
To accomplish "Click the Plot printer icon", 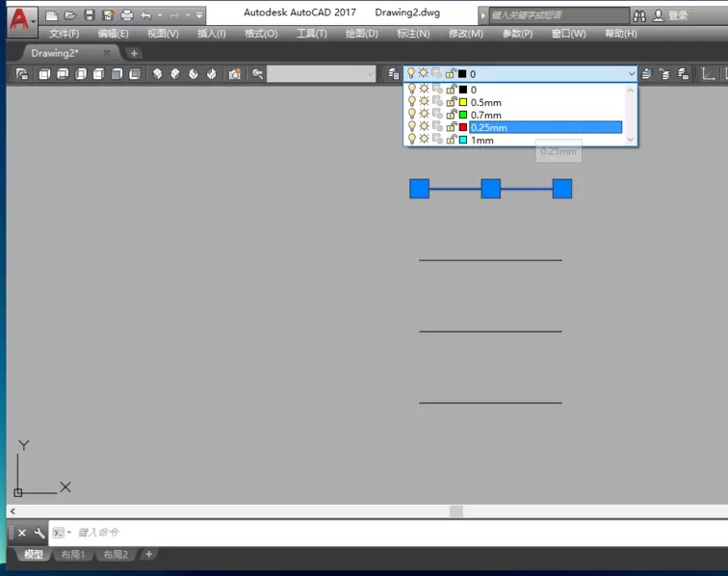I will click(127, 15).
